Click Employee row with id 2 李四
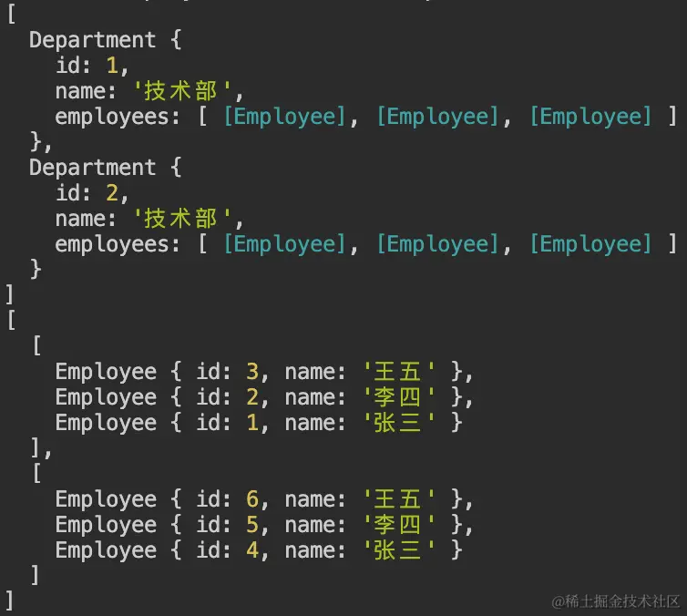The image size is (687, 616). click(263, 397)
